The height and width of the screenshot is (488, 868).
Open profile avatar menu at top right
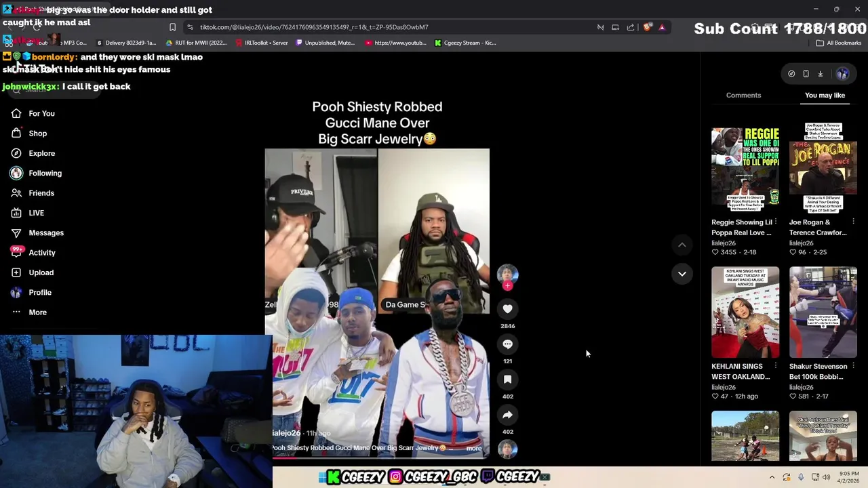842,74
